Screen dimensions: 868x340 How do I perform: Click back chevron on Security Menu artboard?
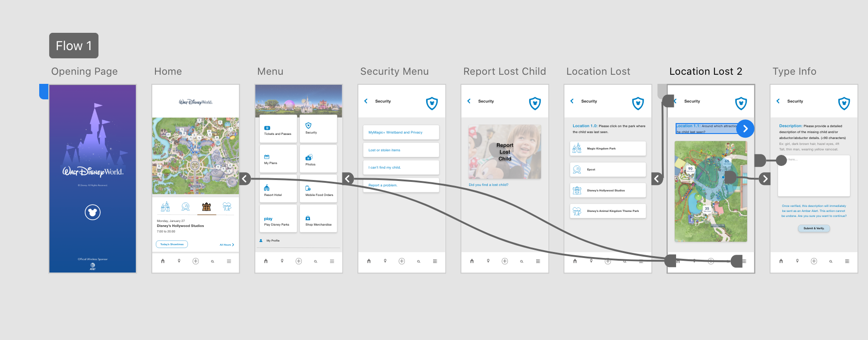click(366, 101)
